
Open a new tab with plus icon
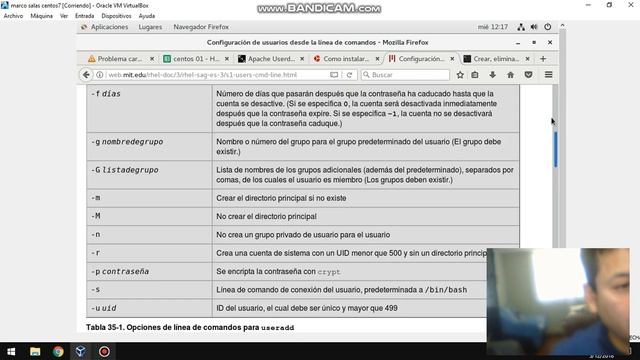pyautogui.click(x=543, y=59)
